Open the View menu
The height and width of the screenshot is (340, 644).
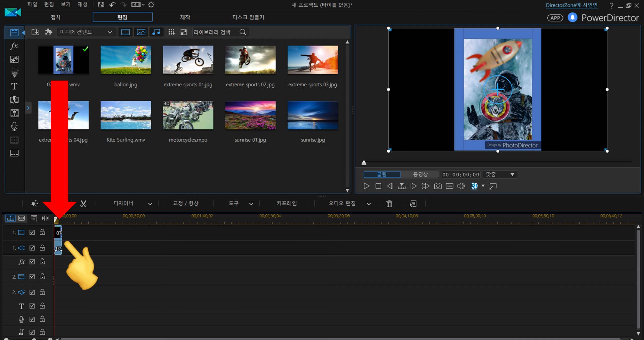(x=66, y=4)
